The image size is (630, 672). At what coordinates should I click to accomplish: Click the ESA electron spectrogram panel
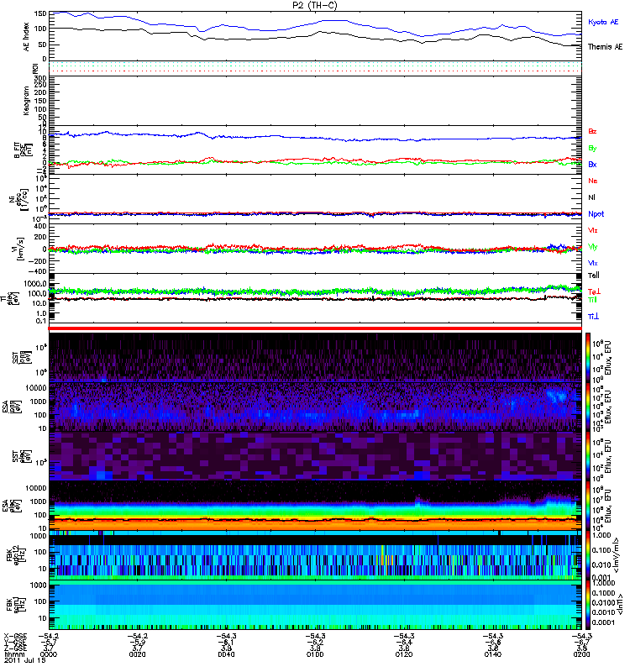[x=315, y=506]
